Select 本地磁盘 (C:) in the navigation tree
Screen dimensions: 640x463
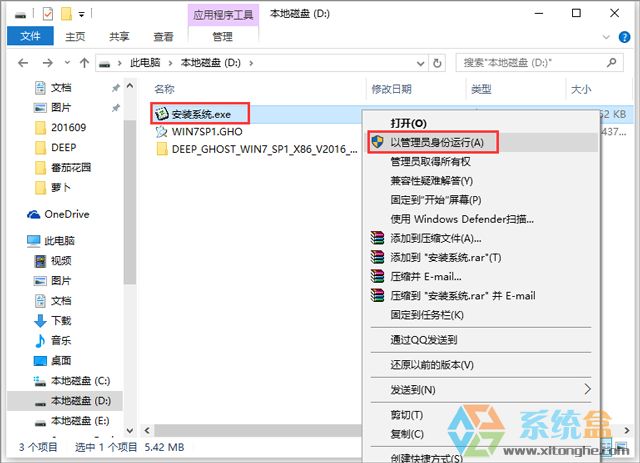tap(72, 381)
